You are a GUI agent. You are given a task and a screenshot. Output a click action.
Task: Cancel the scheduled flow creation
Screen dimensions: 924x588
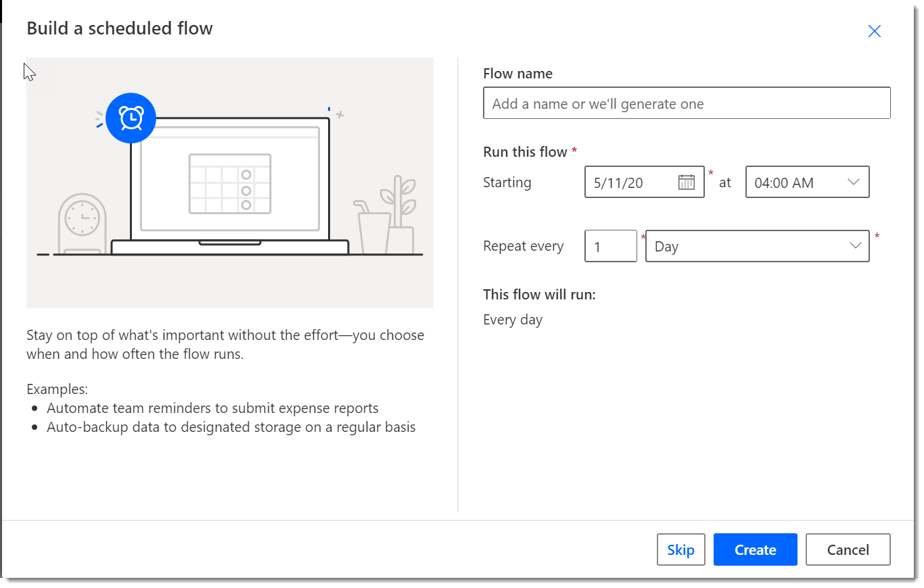click(x=848, y=549)
